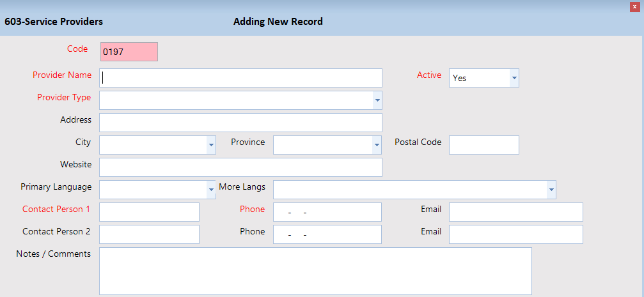Image resolution: width=644 pixels, height=297 pixels.
Task: Click into the Provider Name field
Action: 240,78
